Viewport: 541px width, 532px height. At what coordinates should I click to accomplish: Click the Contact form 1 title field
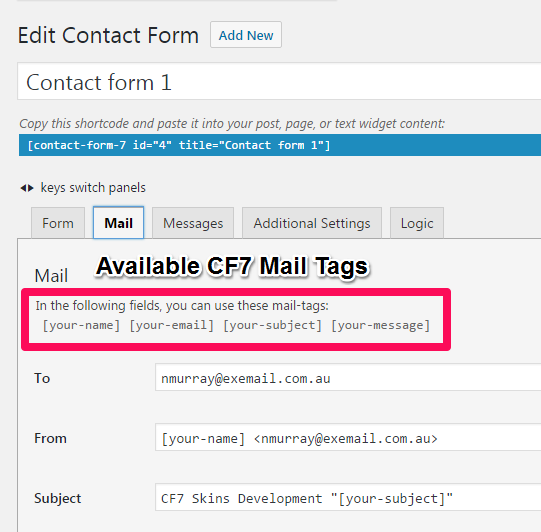pyautogui.click(x=279, y=82)
